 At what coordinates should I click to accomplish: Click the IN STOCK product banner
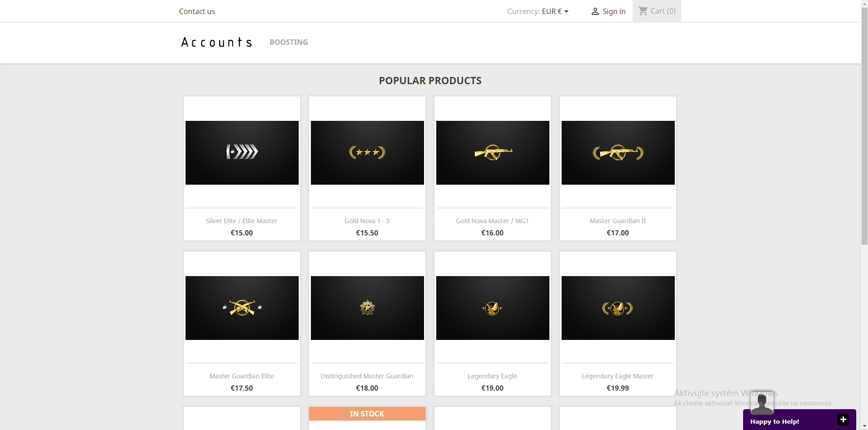[x=367, y=414]
